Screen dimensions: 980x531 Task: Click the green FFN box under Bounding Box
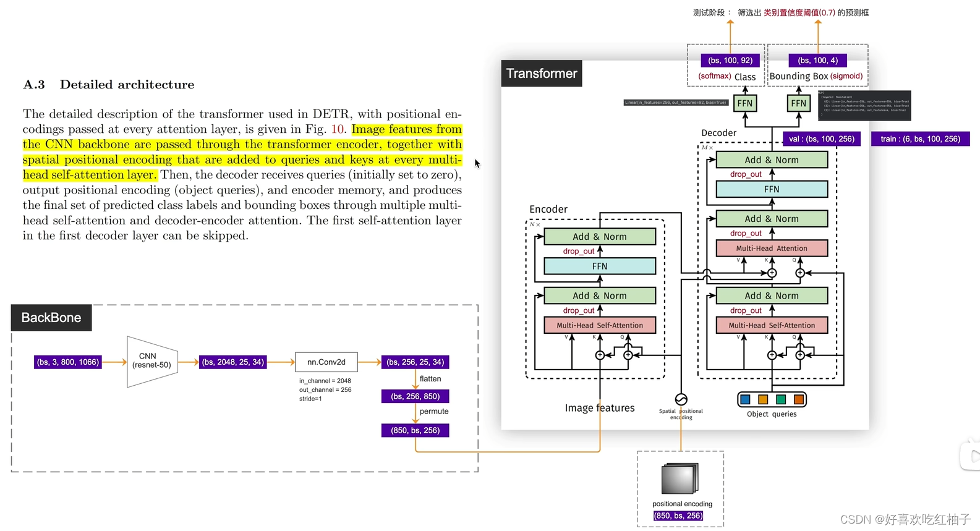point(799,103)
